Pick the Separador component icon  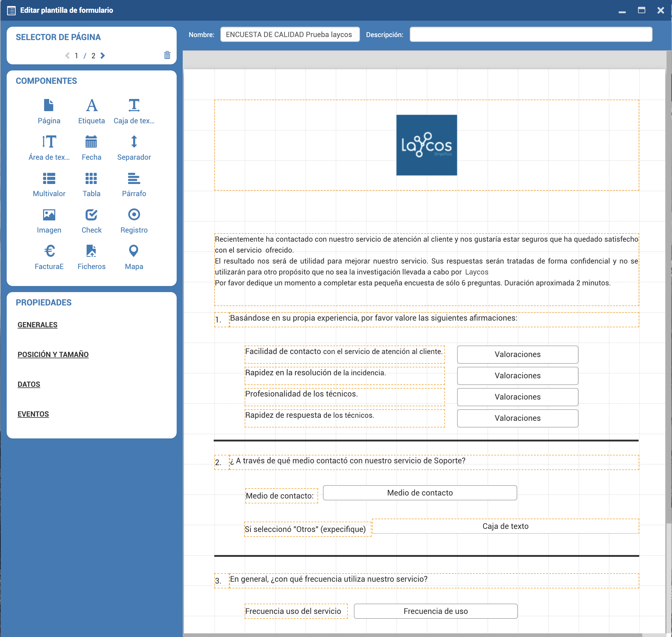point(134,141)
